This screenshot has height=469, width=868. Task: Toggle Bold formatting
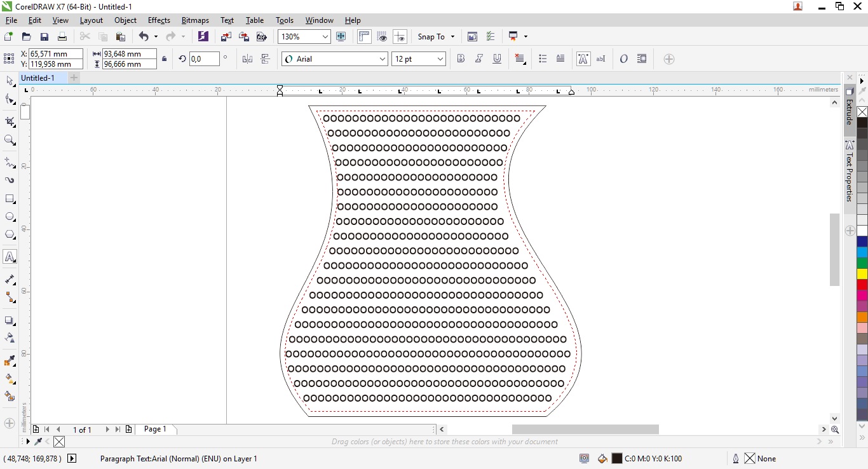[x=461, y=59]
